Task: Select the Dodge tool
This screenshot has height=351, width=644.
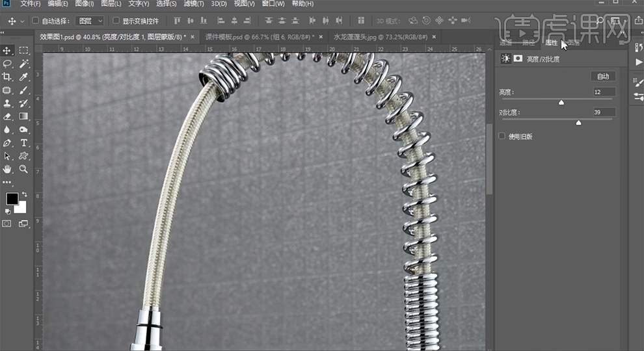Action: (x=23, y=129)
